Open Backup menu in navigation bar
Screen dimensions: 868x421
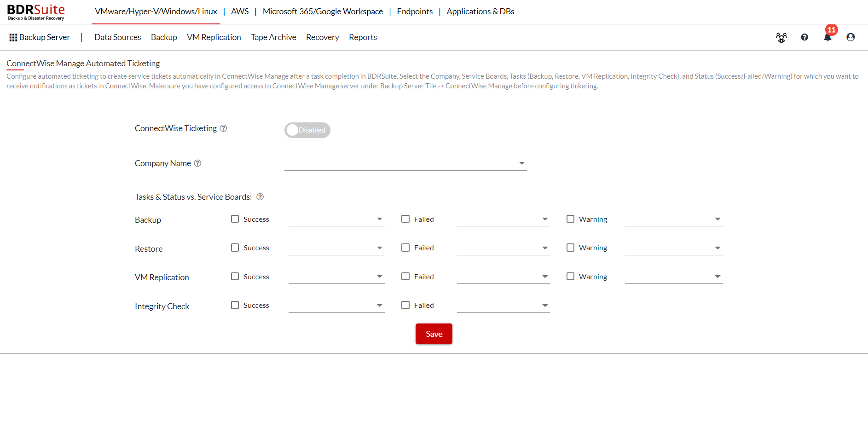[164, 37]
